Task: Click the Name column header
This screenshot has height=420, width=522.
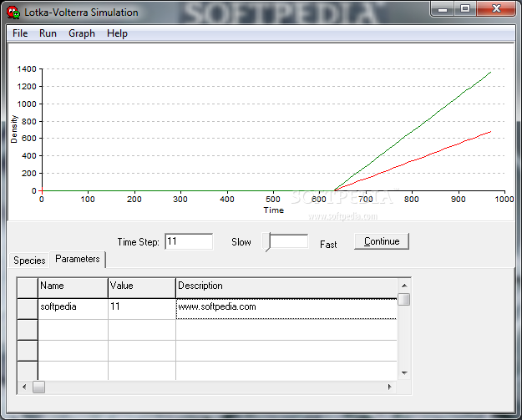Action: click(x=73, y=288)
